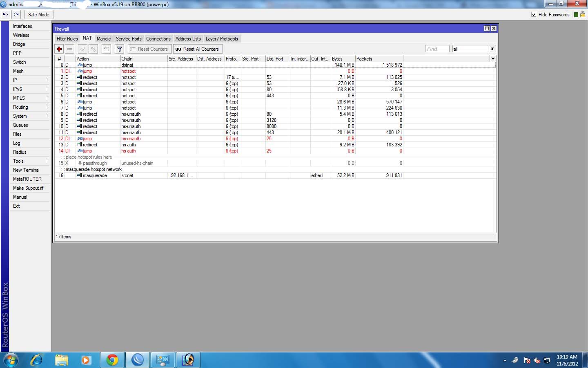Open the Manual menu item
This screenshot has height=368, width=588.
[30, 197]
